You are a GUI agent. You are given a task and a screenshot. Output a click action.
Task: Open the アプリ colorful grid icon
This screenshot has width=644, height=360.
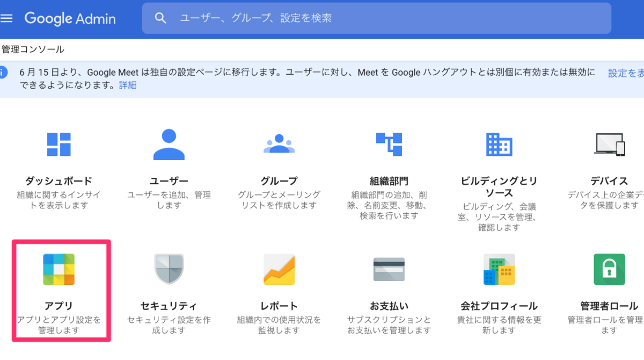point(59,269)
